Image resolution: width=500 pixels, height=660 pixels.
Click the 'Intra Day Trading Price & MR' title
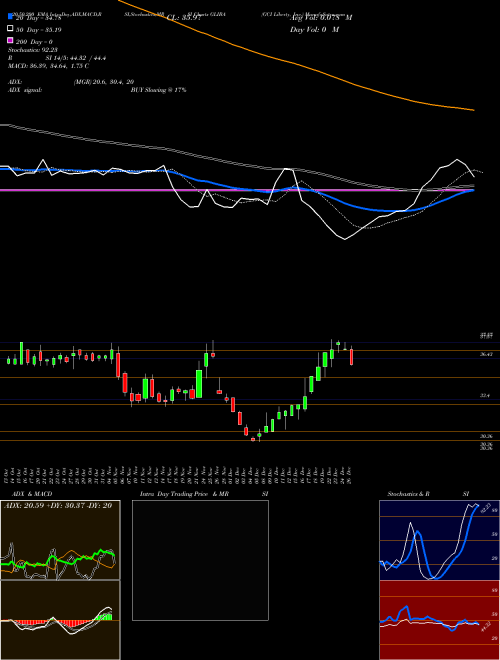click(x=184, y=494)
